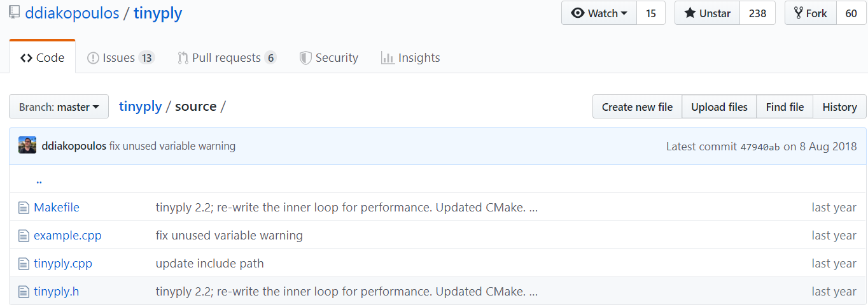This screenshot has width=868, height=307.
Task: Click ddiakopoulos avatar thumbnail
Action: click(27, 146)
